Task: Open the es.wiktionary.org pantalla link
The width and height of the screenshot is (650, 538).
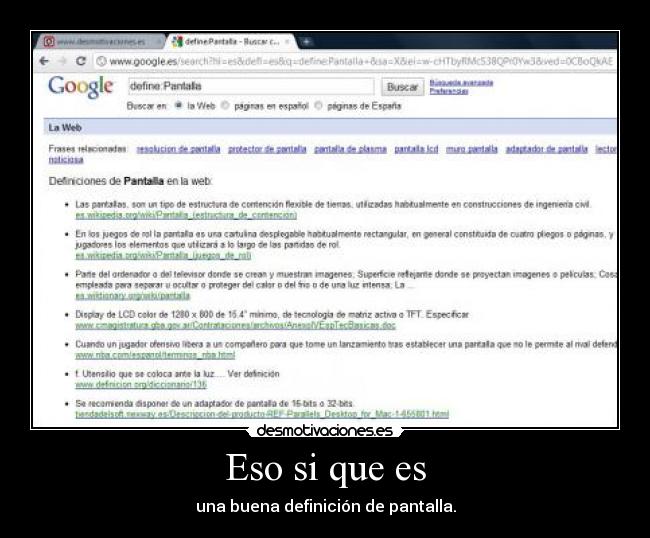Action: point(133,296)
